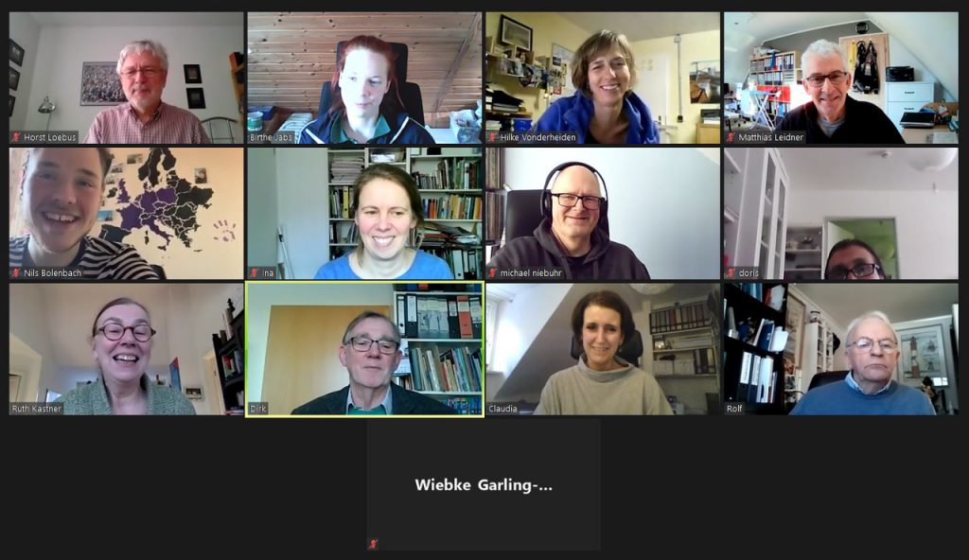
Task: Click the Matthias Leidner name label
Action: [x=770, y=137]
